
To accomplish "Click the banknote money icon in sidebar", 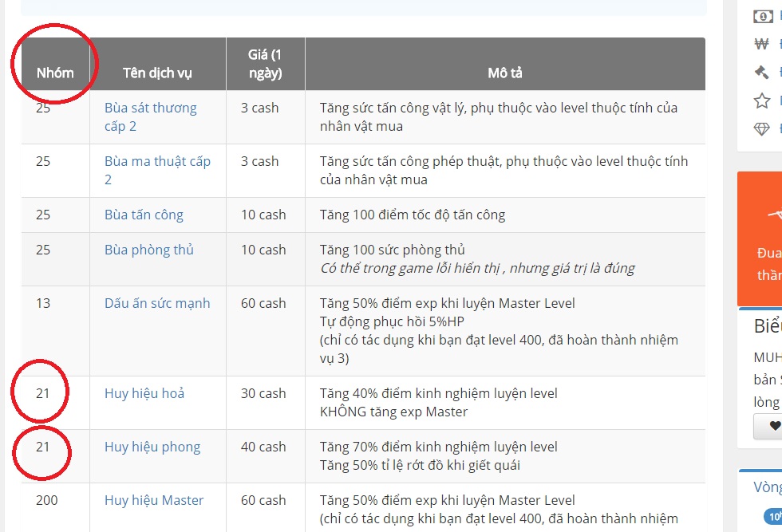I will [762, 16].
